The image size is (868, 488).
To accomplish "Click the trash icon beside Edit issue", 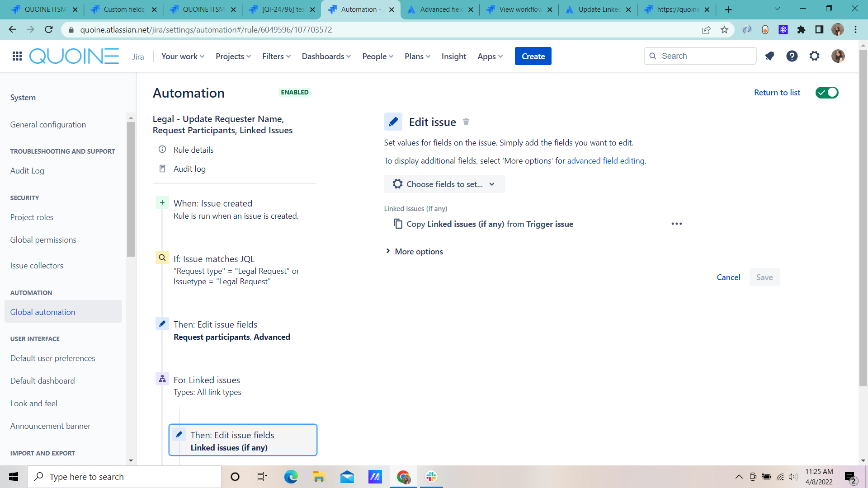I will [466, 122].
